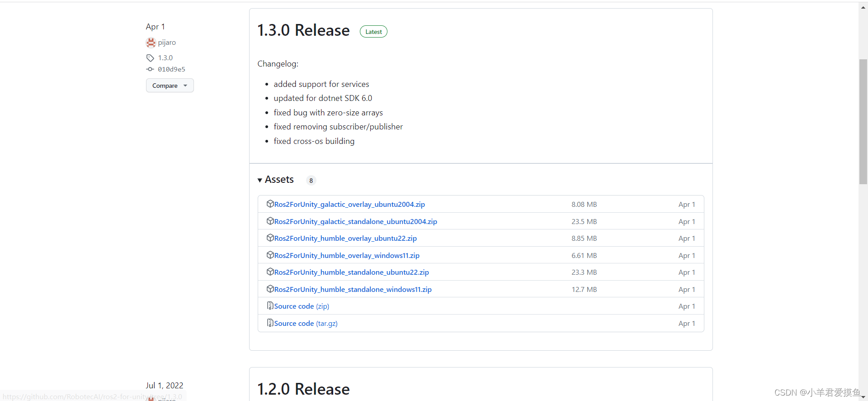The width and height of the screenshot is (868, 401).
Task: Click the 23.3 MB size text
Action: pos(584,272)
